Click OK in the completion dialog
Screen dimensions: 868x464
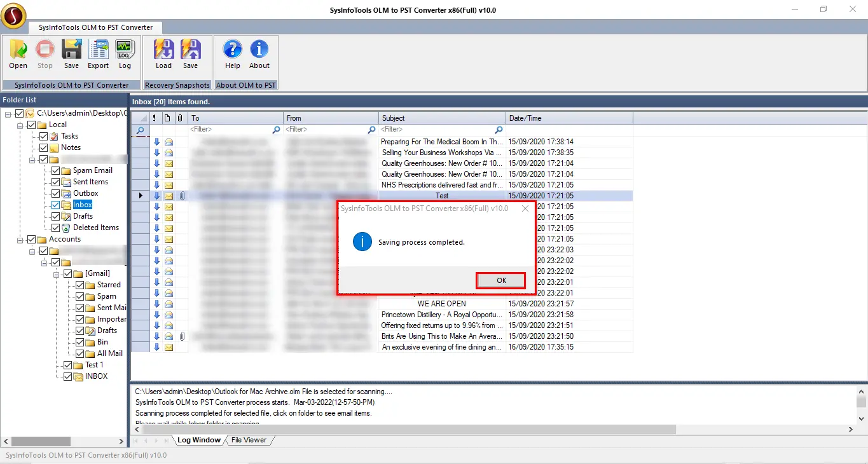501,280
